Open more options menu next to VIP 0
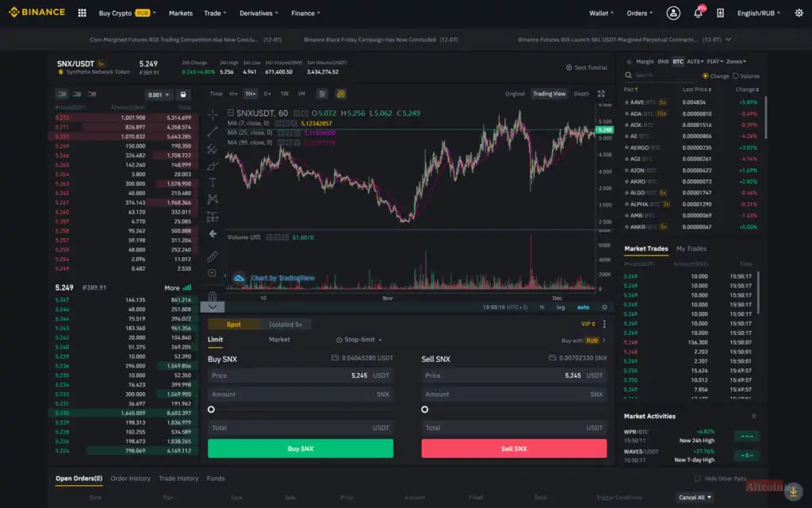812x508 pixels. [604, 324]
